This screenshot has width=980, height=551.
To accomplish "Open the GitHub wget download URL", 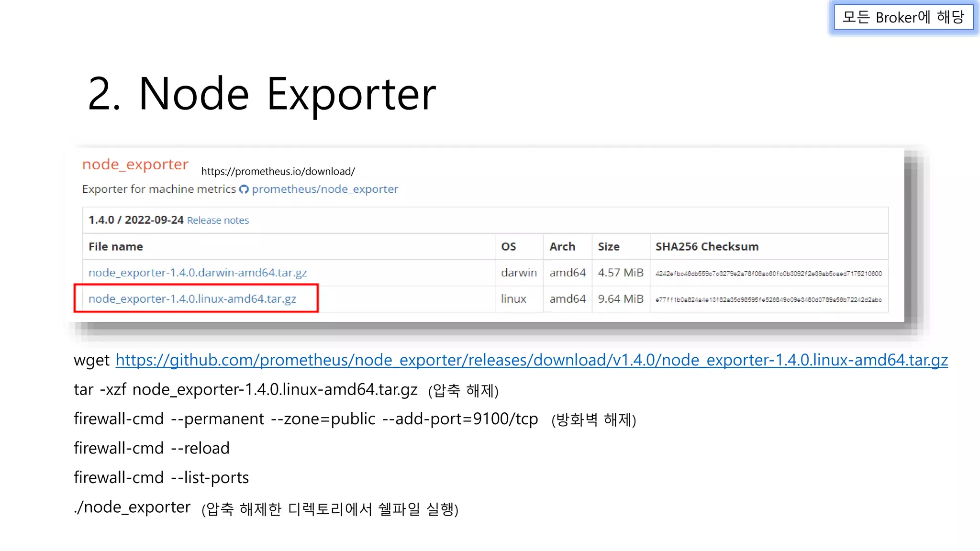I will tap(531, 360).
